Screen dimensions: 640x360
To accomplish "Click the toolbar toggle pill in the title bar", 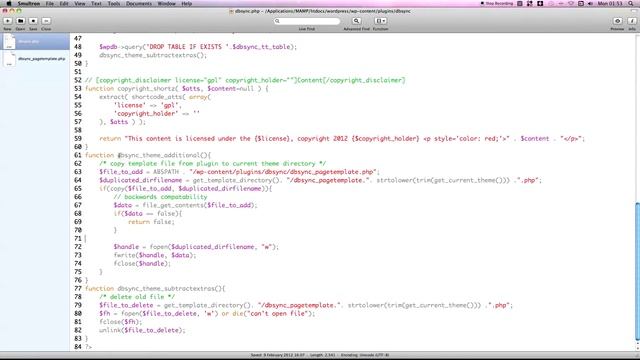I will [634, 11].
